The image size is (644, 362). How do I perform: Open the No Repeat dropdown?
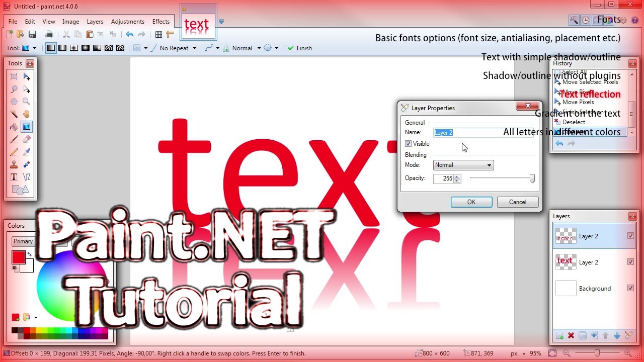pos(174,48)
